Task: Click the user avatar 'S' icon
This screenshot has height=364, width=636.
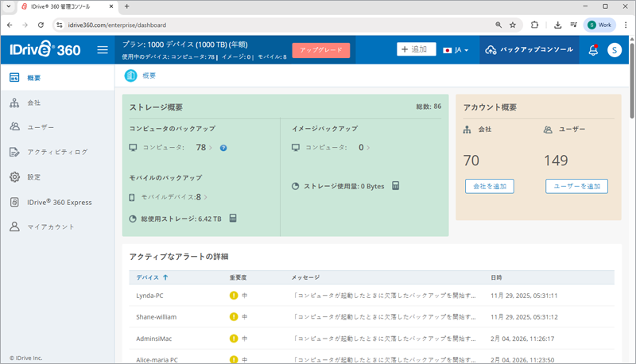Action: (615, 50)
